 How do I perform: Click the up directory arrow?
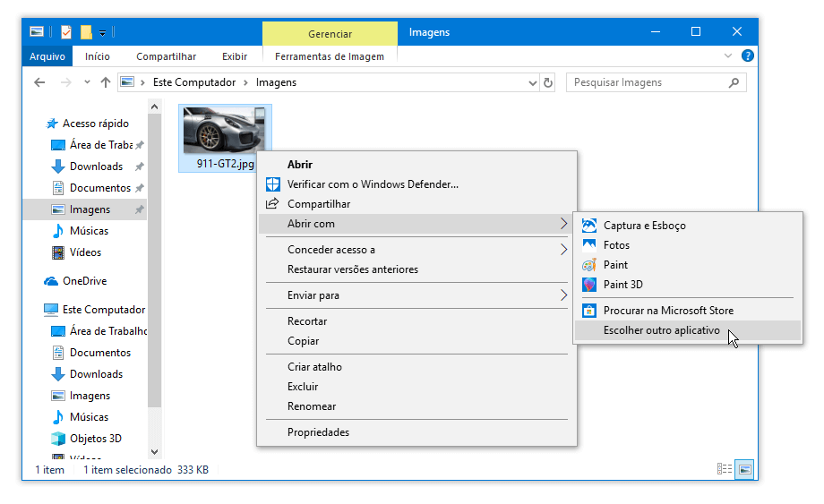106,82
